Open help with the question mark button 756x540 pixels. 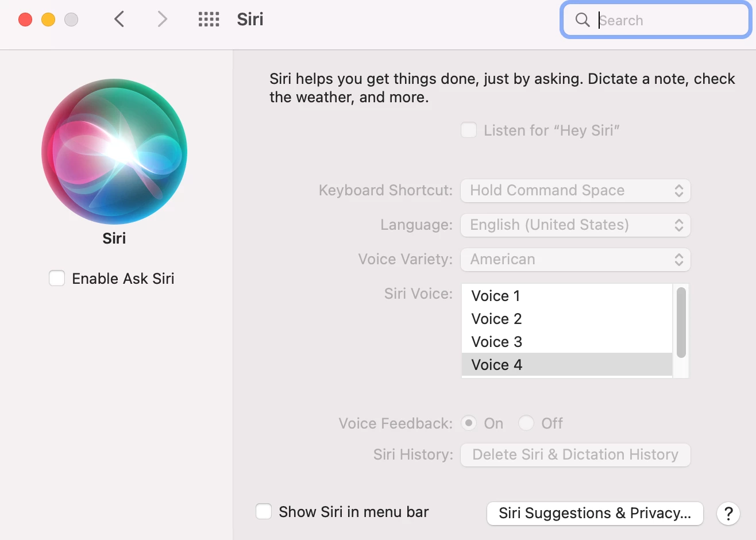click(728, 513)
